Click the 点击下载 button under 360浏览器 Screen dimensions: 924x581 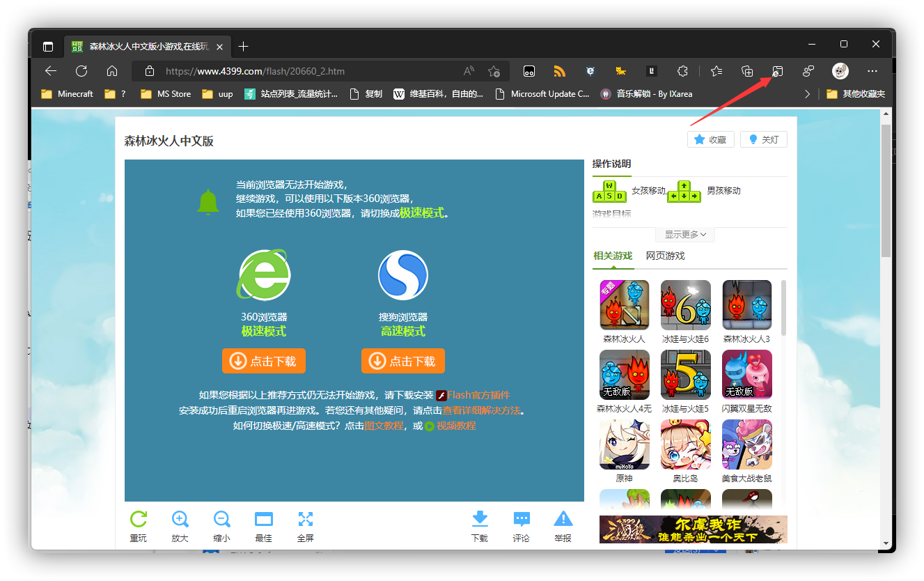pyautogui.click(x=263, y=360)
